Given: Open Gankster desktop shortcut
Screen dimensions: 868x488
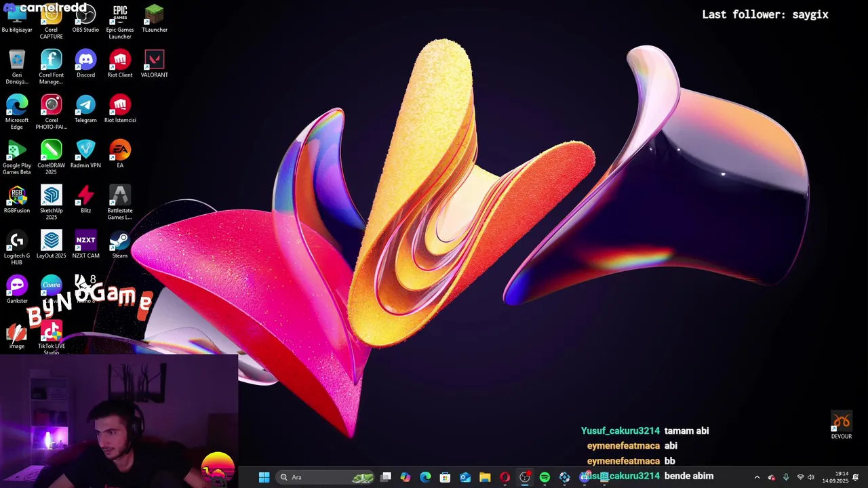Looking at the screenshot, I should 17,290.
